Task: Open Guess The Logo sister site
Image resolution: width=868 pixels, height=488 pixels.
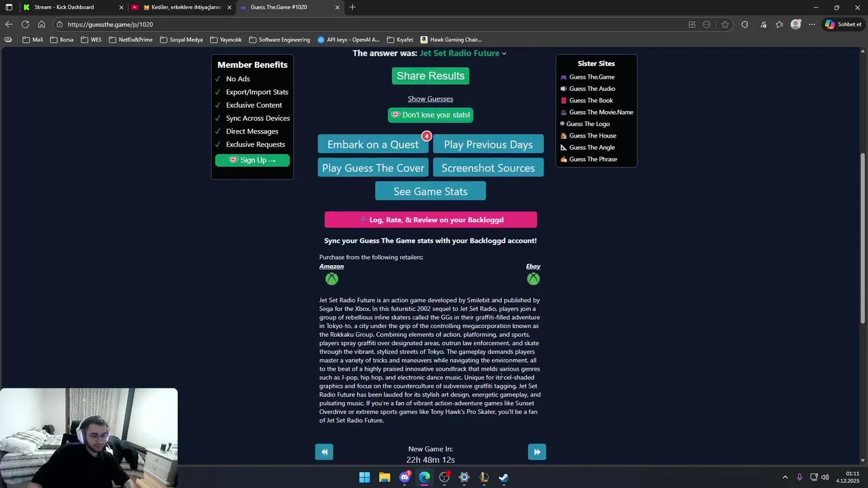Action: [x=585, y=124]
